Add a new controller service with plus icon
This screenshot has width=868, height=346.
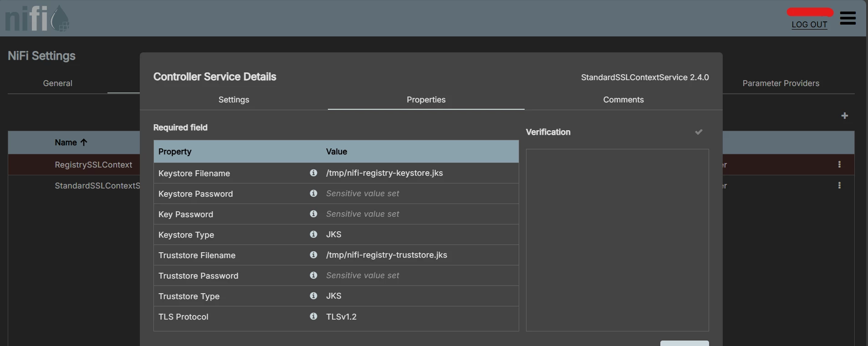coord(844,116)
